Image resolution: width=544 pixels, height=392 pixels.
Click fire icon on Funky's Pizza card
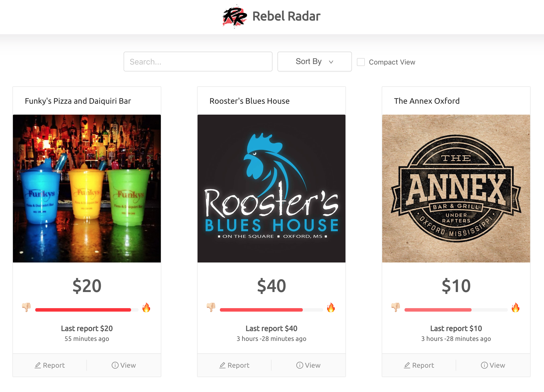point(146,307)
